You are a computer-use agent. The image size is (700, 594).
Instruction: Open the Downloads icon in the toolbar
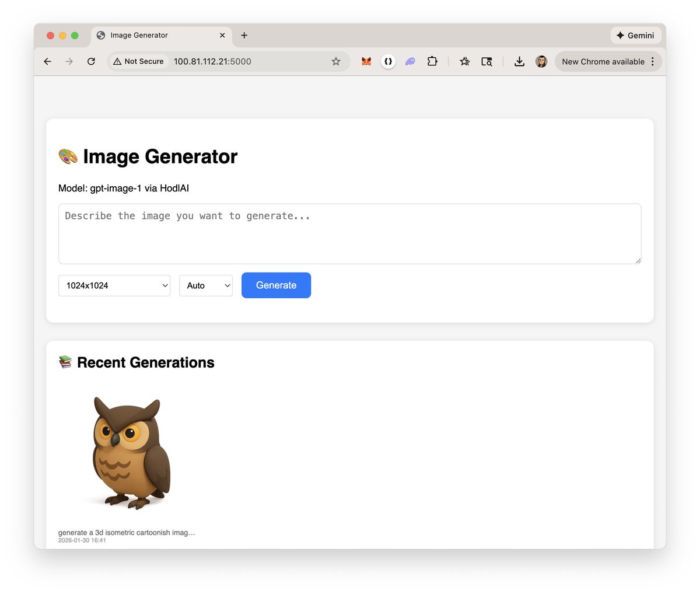click(519, 61)
